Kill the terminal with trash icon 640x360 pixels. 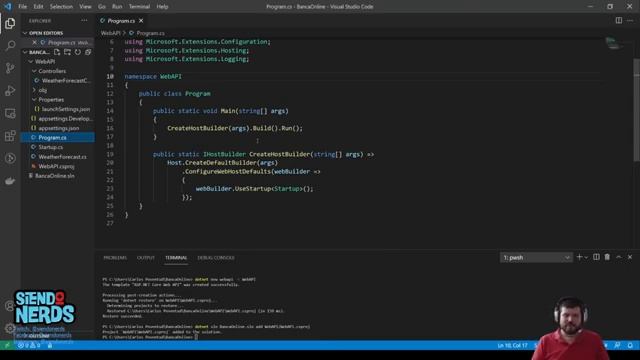point(607,257)
